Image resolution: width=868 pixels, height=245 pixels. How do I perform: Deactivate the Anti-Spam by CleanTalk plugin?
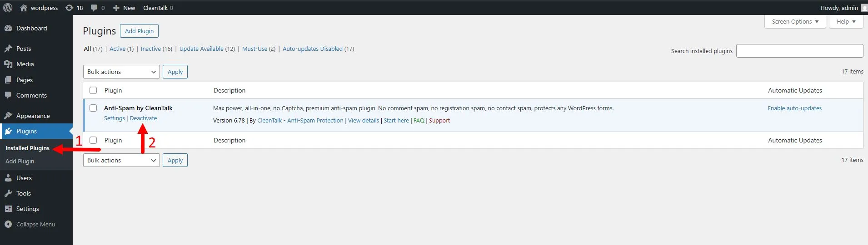point(143,118)
